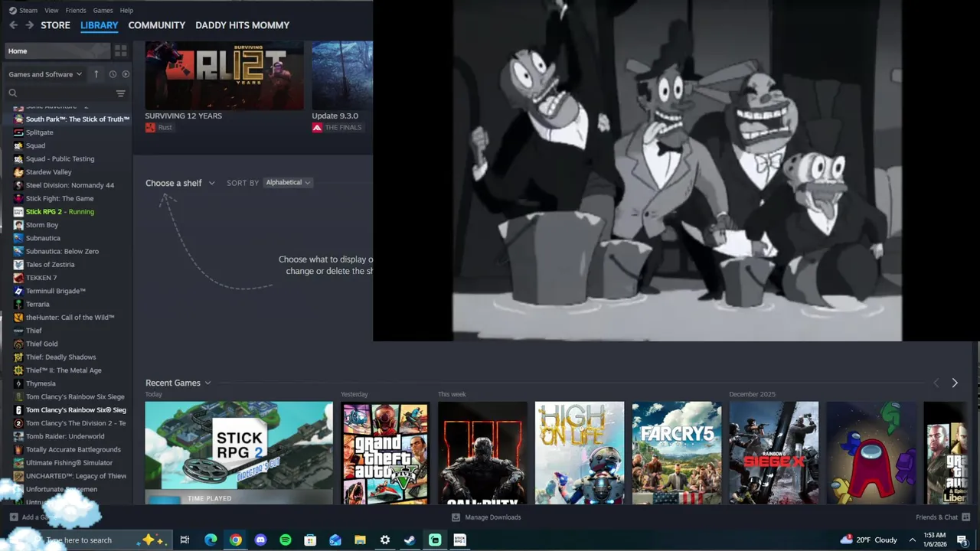Click theHunter: Call of the Wild icon
The width and height of the screenshot is (980, 551).
18,317
